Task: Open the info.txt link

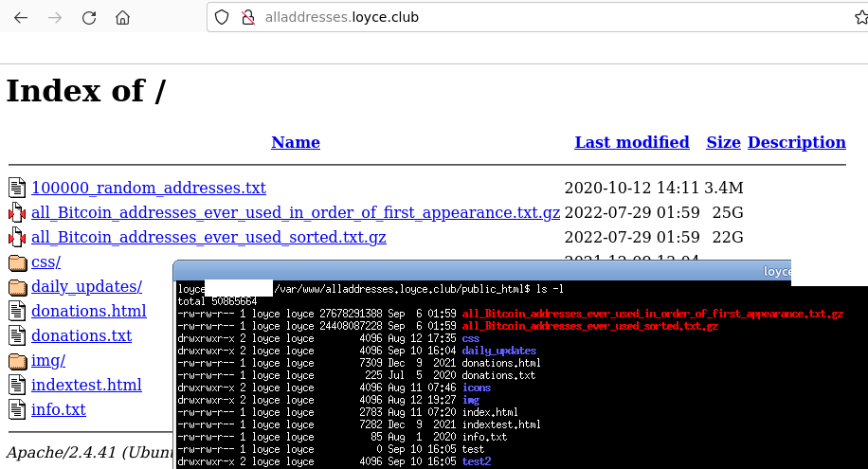Action: pyautogui.click(x=59, y=409)
